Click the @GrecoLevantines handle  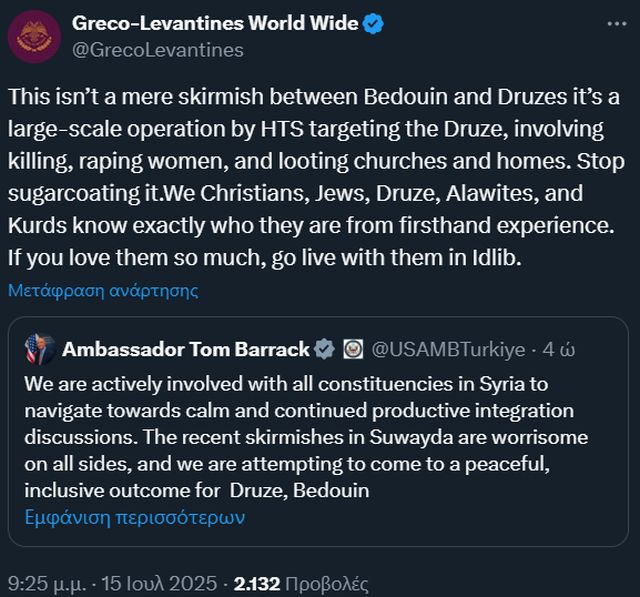tap(158, 49)
